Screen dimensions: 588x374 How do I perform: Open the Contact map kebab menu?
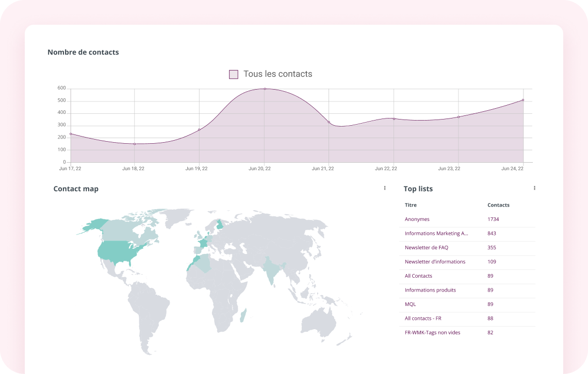385,189
